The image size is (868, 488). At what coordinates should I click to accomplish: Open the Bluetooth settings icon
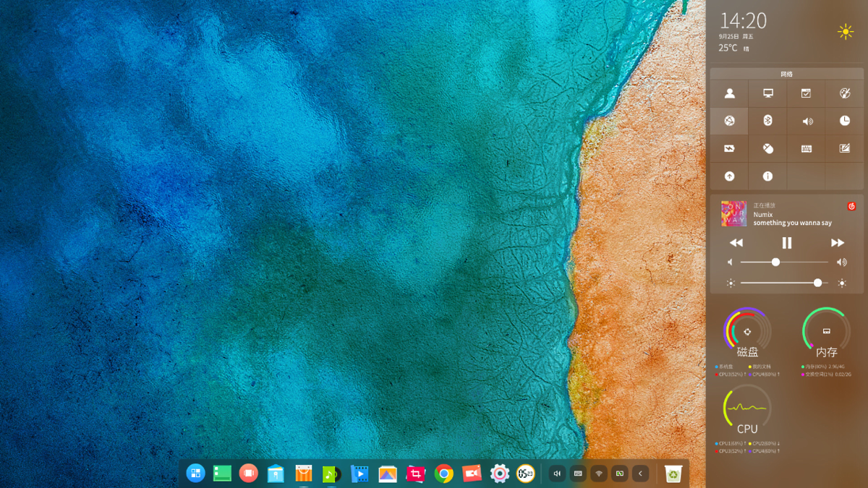pyautogui.click(x=767, y=121)
